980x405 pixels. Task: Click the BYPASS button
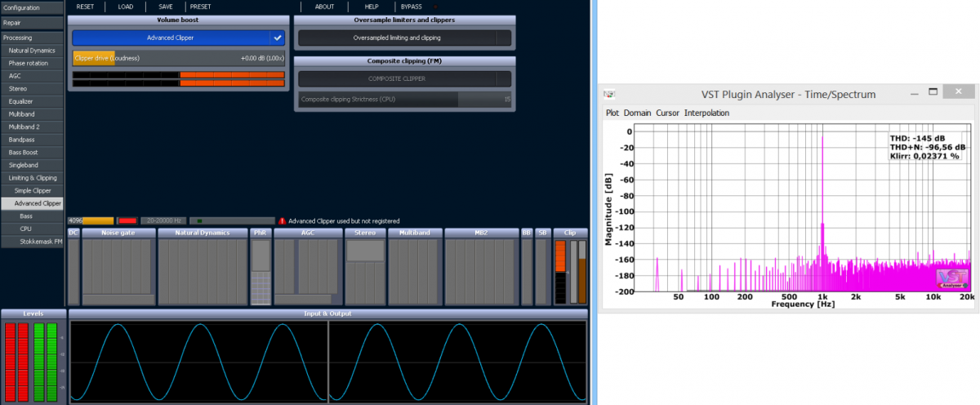point(412,7)
